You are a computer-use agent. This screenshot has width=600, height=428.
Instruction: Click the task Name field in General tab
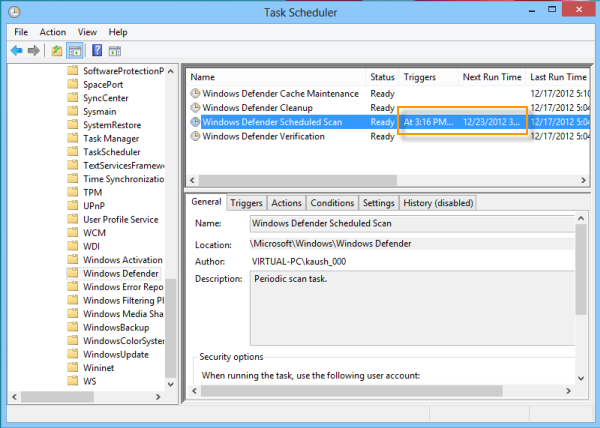[x=412, y=224]
